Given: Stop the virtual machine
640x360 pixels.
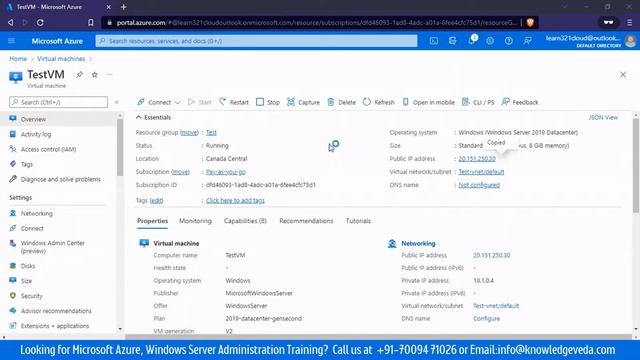Looking at the screenshot, I should pyautogui.click(x=268, y=102).
